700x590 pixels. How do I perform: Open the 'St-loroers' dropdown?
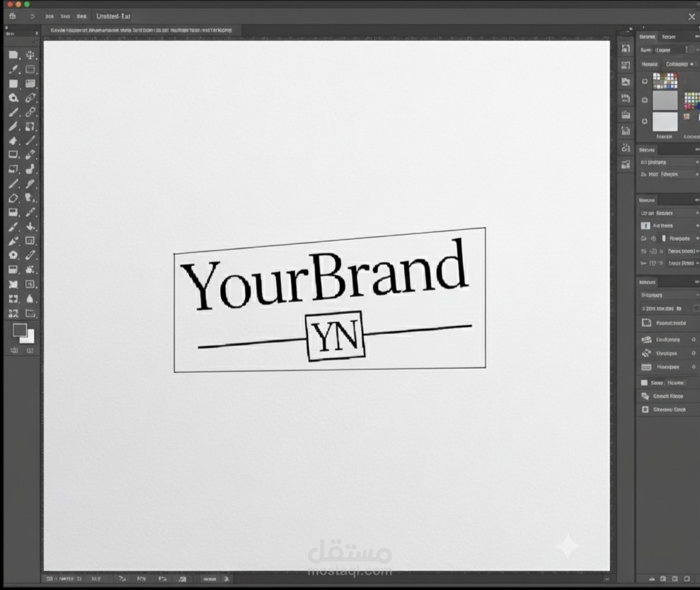pos(668,295)
